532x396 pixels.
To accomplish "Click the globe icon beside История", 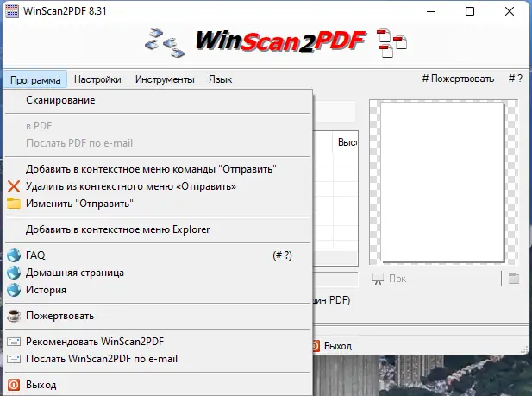I will point(14,290).
